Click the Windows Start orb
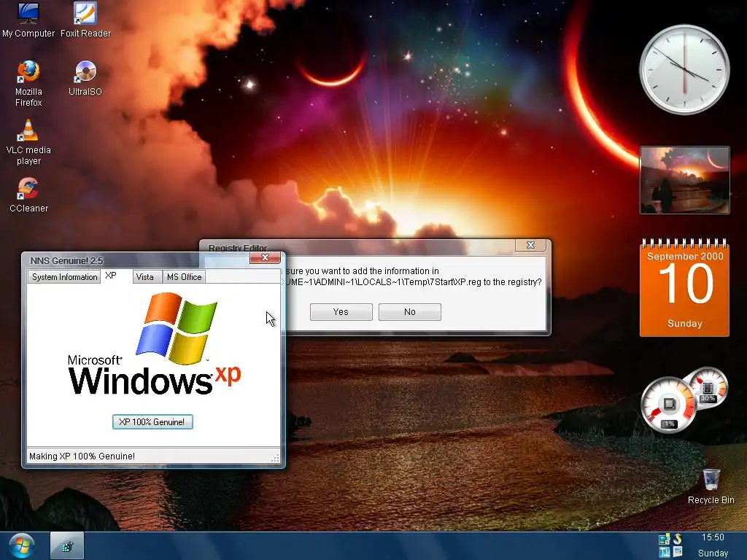This screenshot has height=560, width=747. coord(21,545)
